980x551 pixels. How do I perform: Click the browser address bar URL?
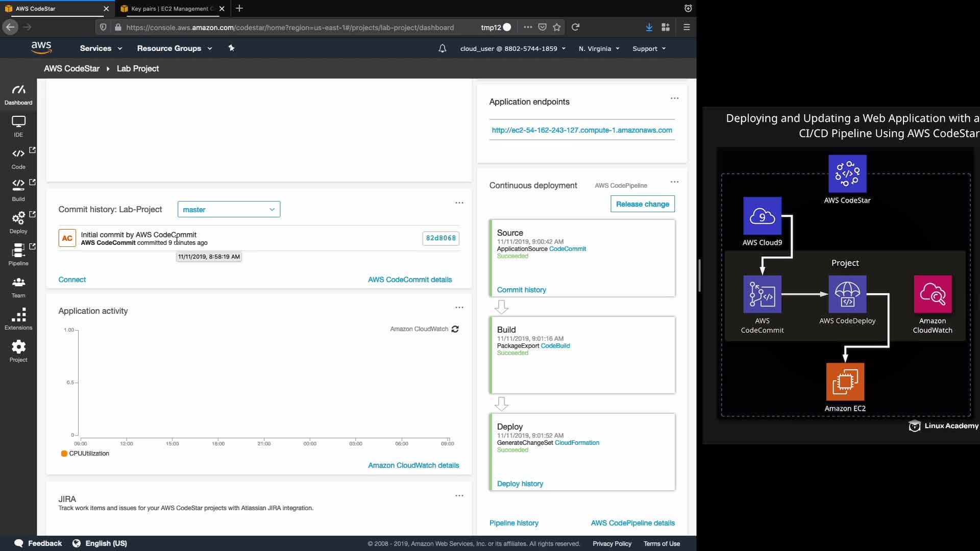tap(290, 28)
